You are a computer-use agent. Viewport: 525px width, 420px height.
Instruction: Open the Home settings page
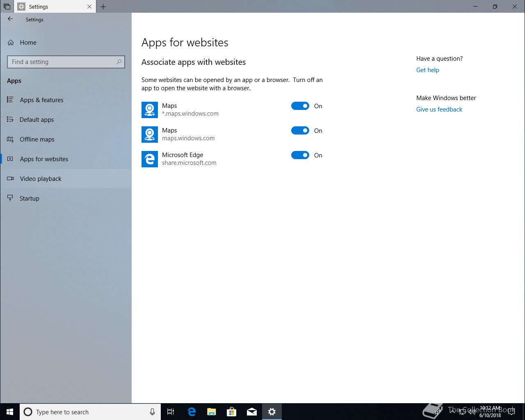click(66, 42)
